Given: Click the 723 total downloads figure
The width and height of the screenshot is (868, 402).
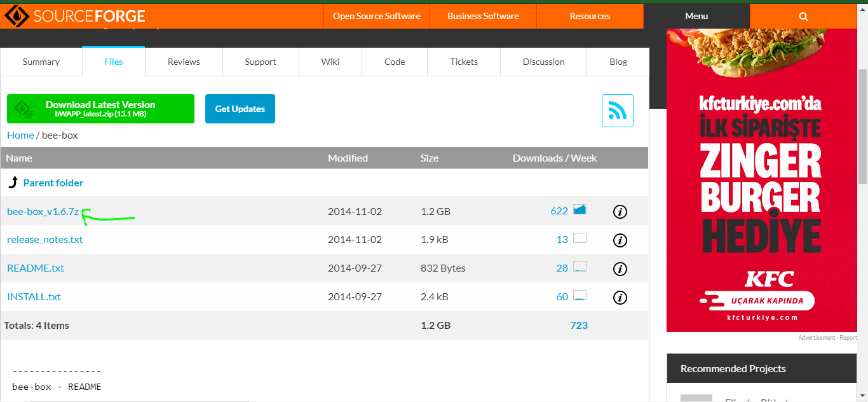Looking at the screenshot, I should point(579,326).
